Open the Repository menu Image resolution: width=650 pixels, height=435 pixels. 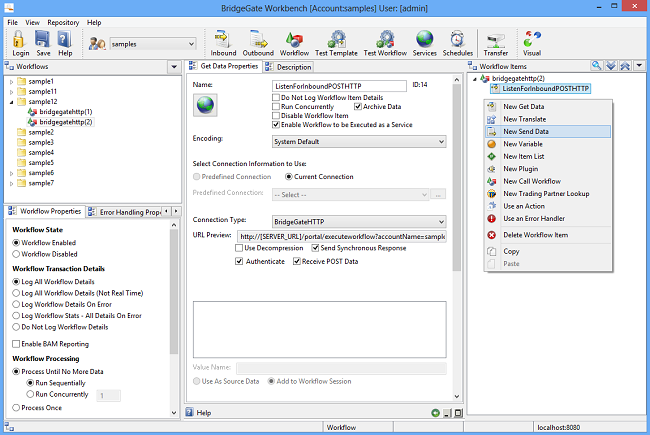pyautogui.click(x=63, y=22)
